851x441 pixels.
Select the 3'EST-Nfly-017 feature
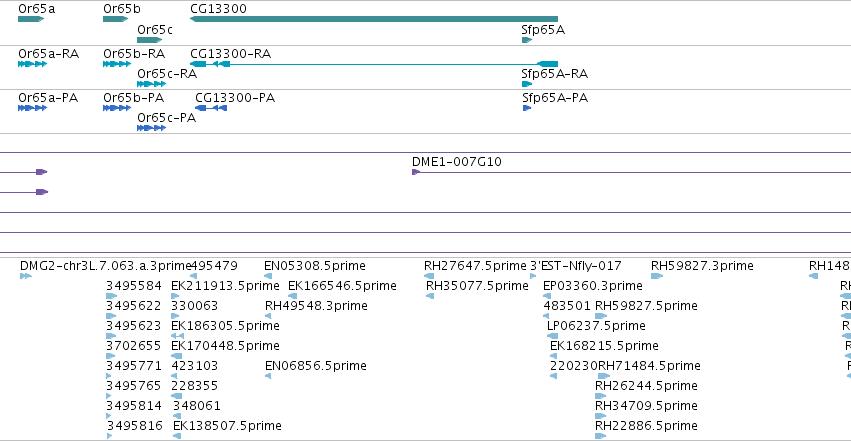533,276
